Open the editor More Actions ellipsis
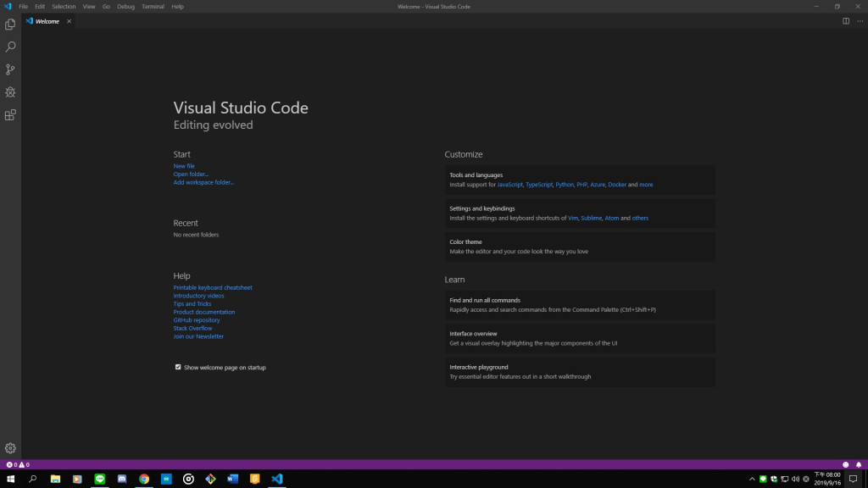The image size is (868, 488). click(860, 21)
